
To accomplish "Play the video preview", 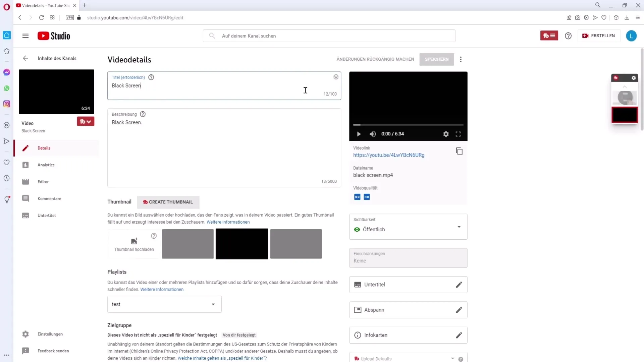I will click(359, 134).
